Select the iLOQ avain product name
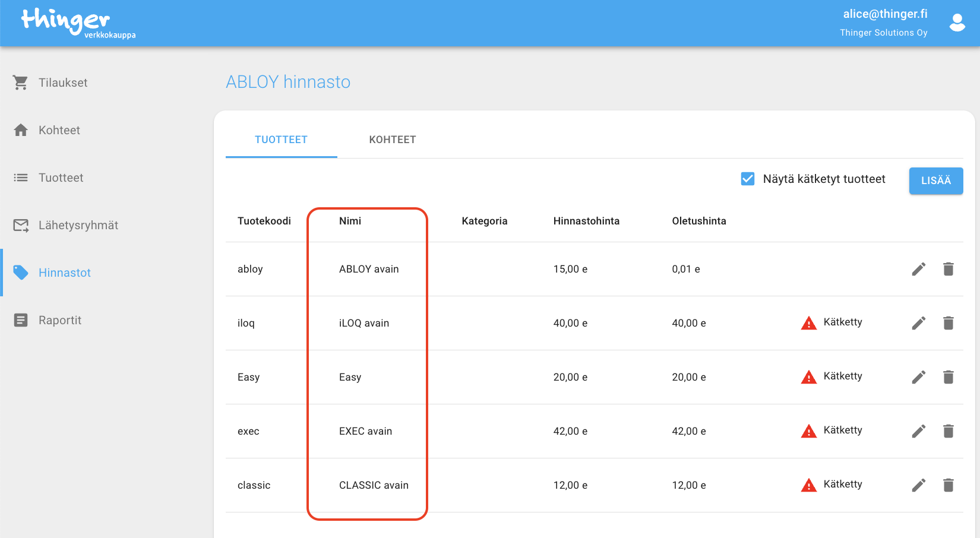The height and width of the screenshot is (538, 980). point(364,323)
